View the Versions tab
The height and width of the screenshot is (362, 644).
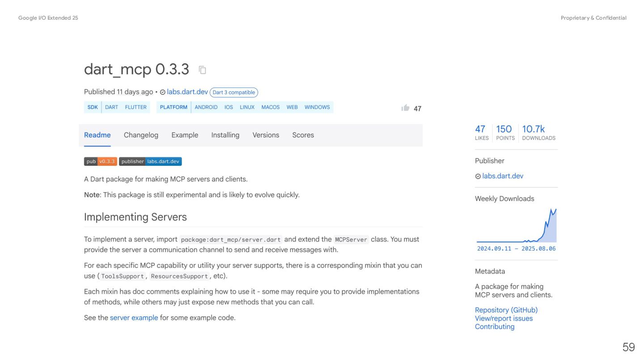266,135
